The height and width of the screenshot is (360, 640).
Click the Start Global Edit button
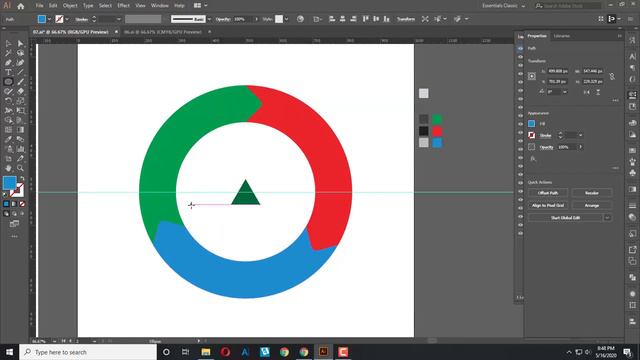pyautogui.click(x=565, y=218)
